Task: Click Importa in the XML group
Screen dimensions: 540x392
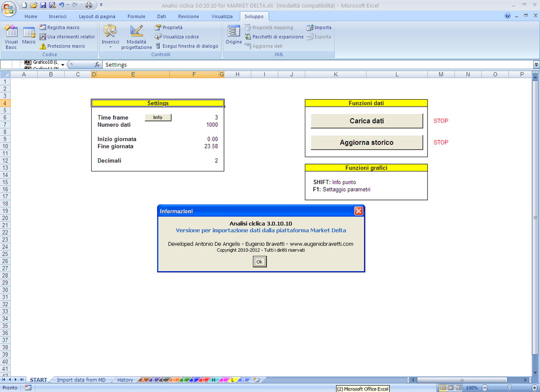Action: tap(319, 27)
